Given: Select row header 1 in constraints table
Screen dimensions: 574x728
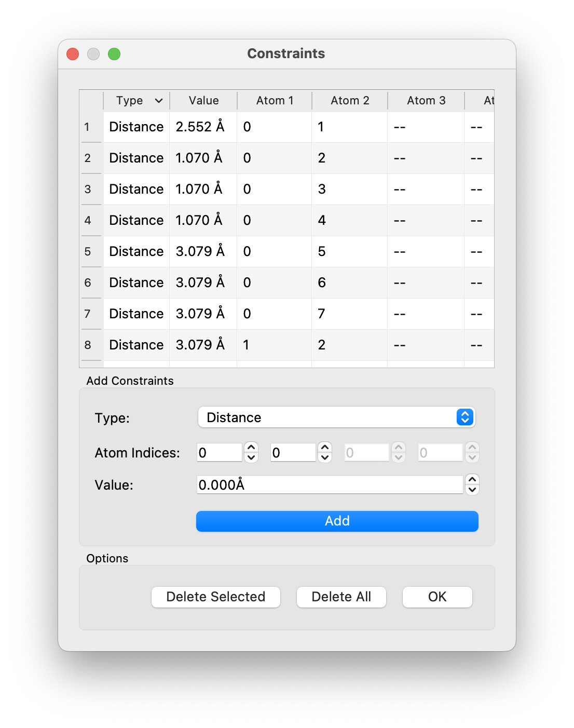Looking at the screenshot, I should (x=91, y=127).
